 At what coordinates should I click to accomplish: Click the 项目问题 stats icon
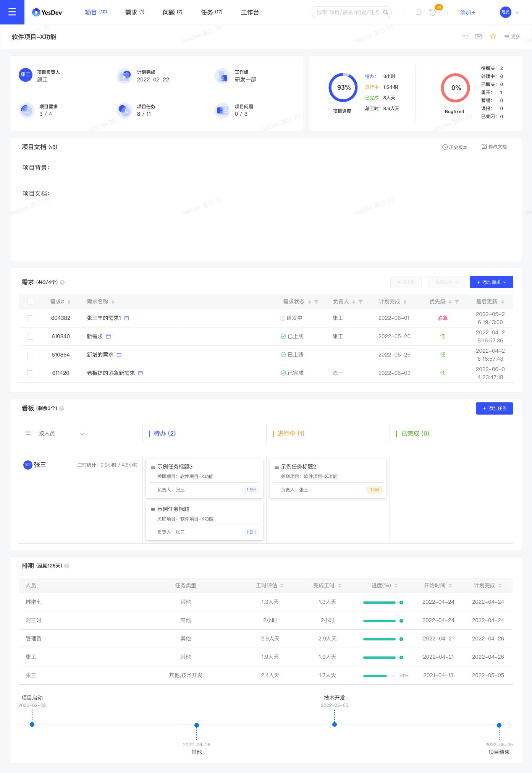(x=222, y=110)
